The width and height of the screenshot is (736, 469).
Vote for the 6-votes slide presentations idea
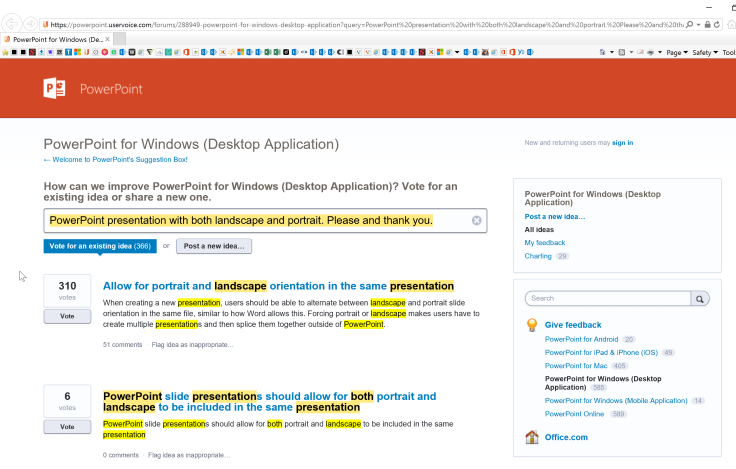click(67, 427)
